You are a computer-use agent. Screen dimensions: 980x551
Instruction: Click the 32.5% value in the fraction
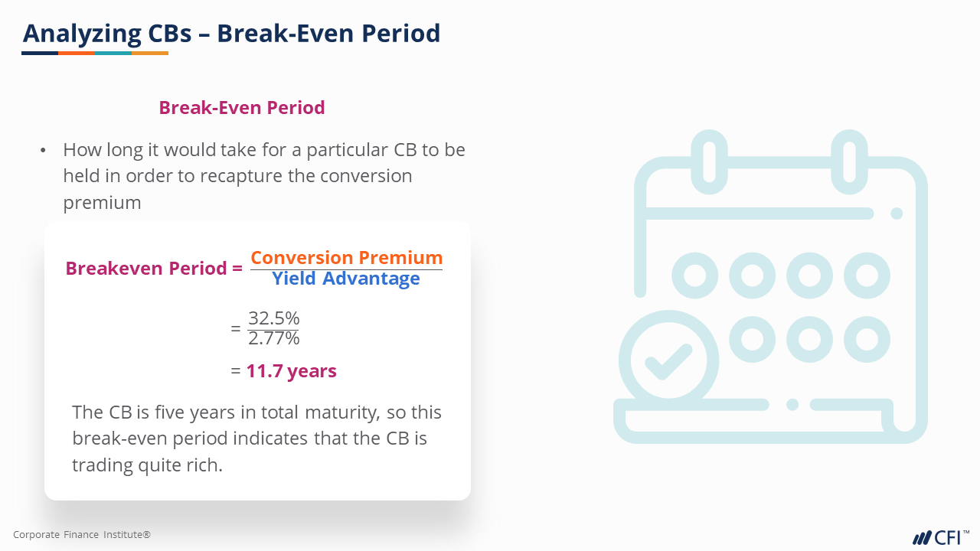pos(273,318)
